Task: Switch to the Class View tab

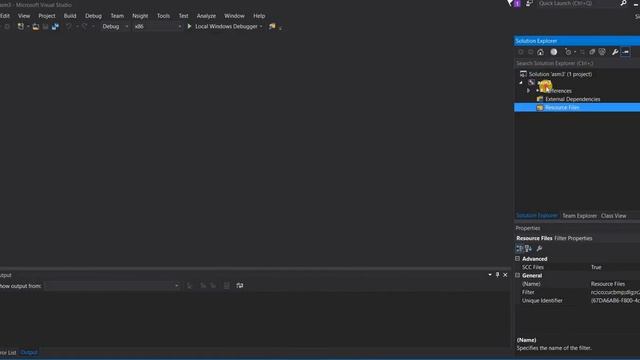Action: (x=613, y=216)
